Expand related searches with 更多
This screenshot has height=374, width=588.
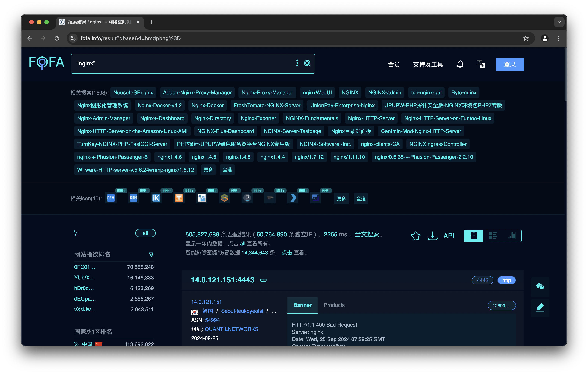pyautogui.click(x=208, y=170)
